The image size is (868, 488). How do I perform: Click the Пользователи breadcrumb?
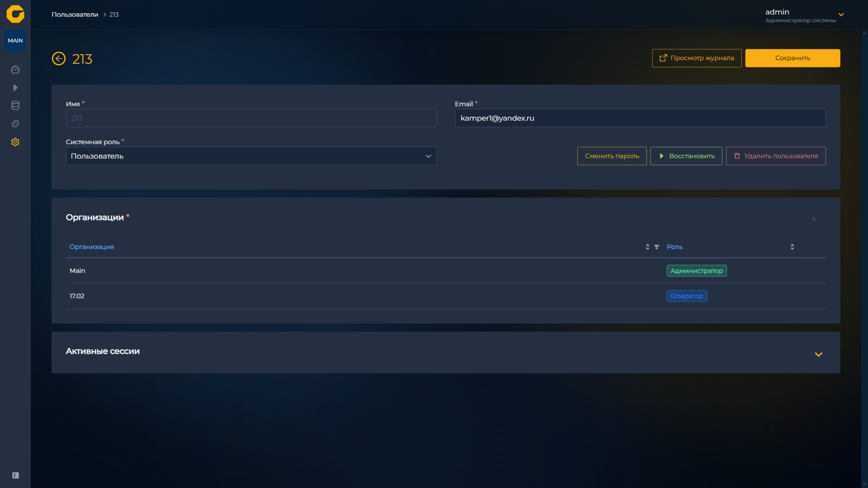[x=75, y=14]
